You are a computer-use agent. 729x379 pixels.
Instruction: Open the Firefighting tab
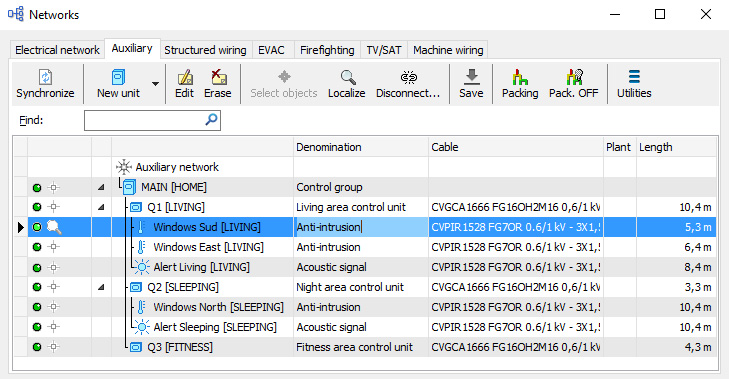[327, 50]
